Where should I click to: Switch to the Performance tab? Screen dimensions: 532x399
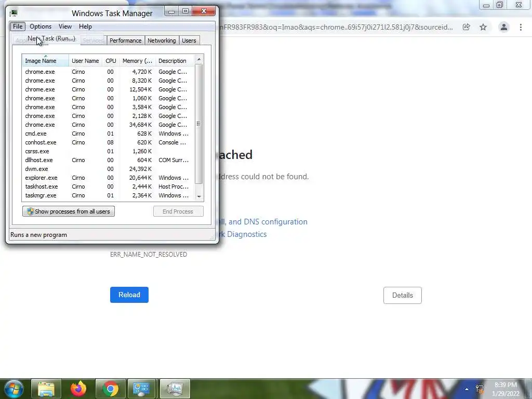click(125, 41)
